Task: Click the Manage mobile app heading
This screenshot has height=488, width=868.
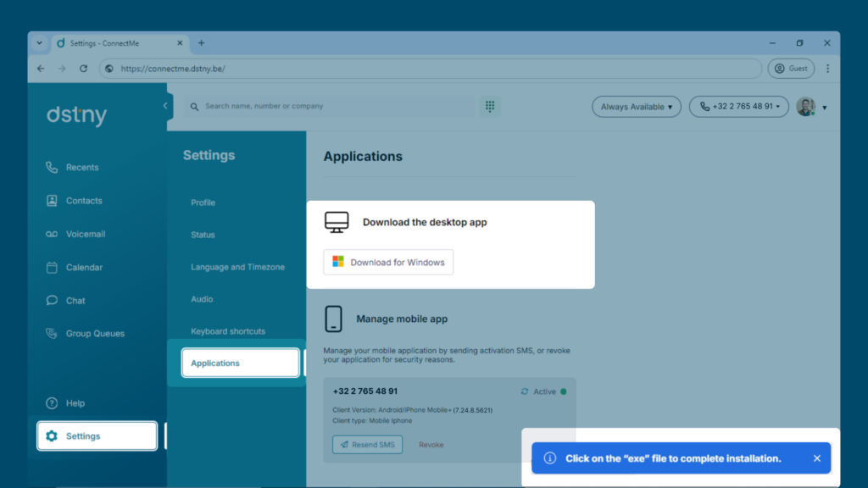Action: point(402,319)
